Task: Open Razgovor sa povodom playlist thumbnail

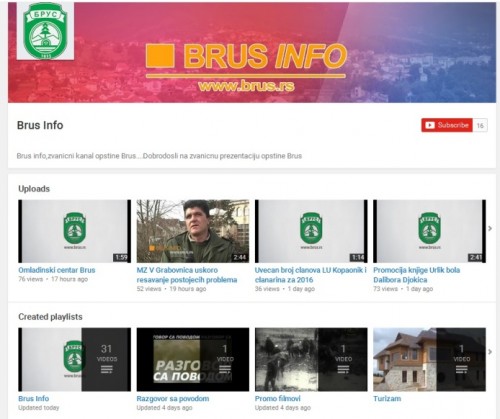Action: pos(193,359)
